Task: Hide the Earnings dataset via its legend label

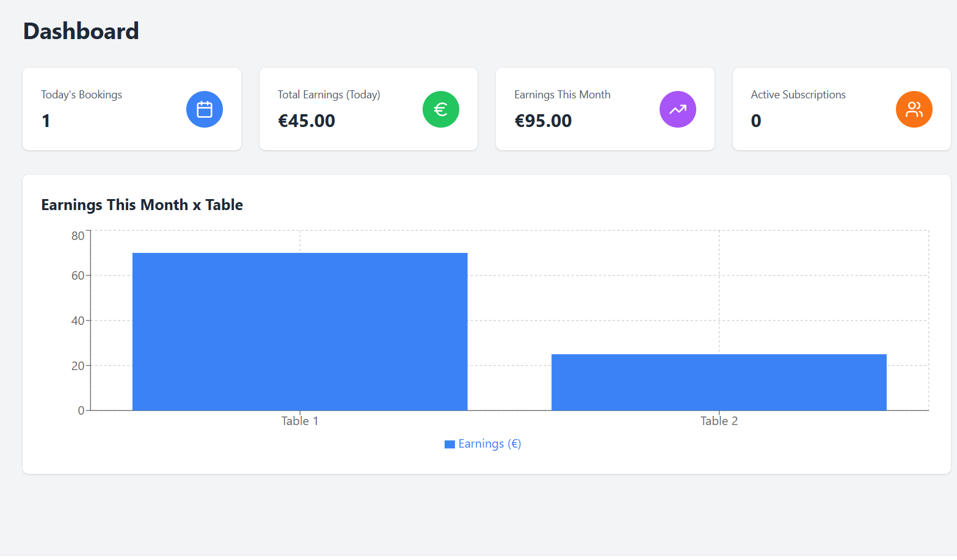Action: pyautogui.click(x=490, y=443)
